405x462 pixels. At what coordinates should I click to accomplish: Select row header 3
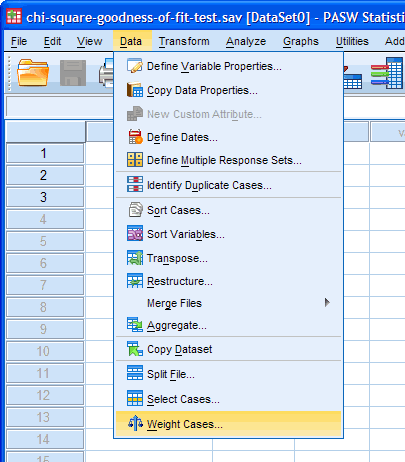(x=45, y=197)
